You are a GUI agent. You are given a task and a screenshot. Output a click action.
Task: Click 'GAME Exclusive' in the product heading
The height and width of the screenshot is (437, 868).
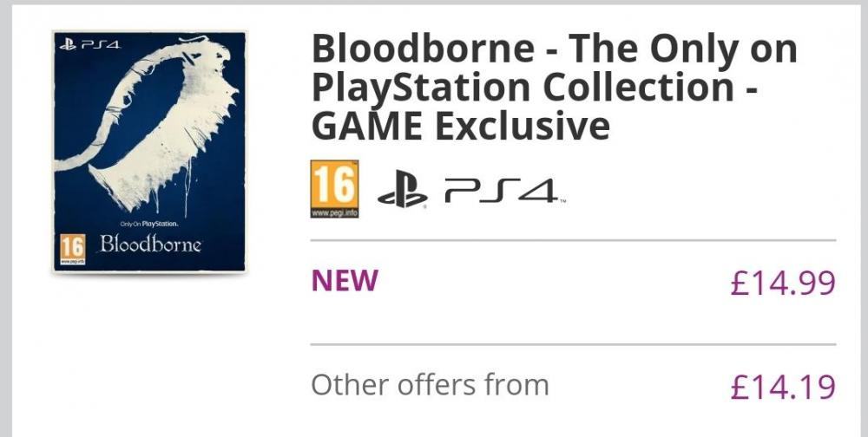coord(461,127)
